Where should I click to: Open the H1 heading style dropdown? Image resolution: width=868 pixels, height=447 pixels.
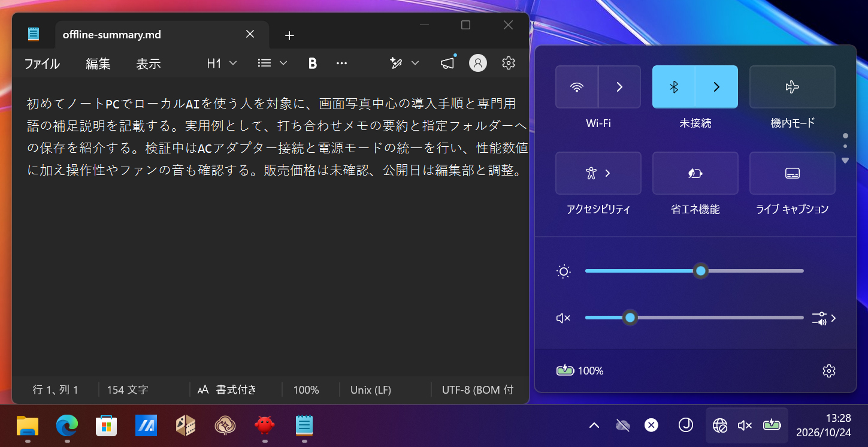click(222, 63)
